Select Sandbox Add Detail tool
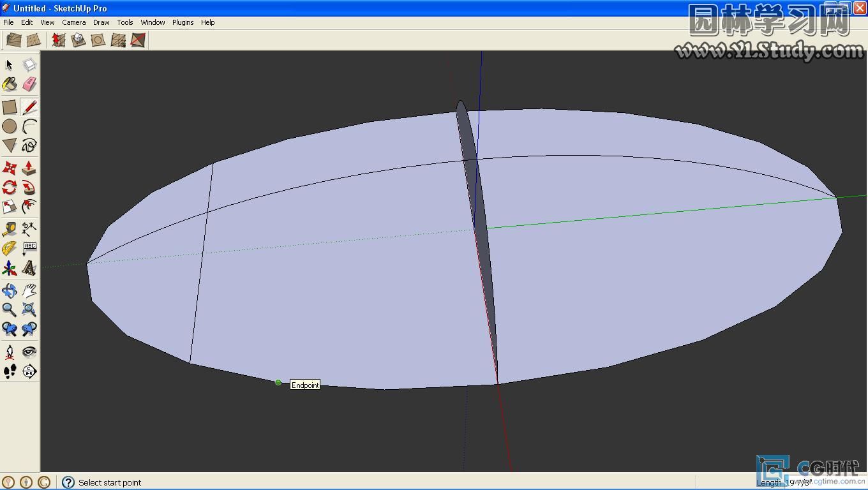This screenshot has width=868, height=490. (118, 40)
